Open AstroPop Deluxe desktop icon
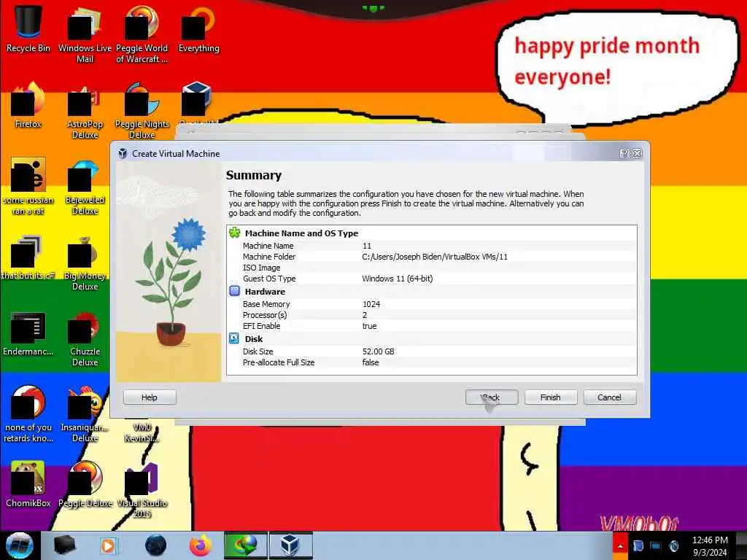This screenshot has height=560, width=747. click(x=85, y=111)
